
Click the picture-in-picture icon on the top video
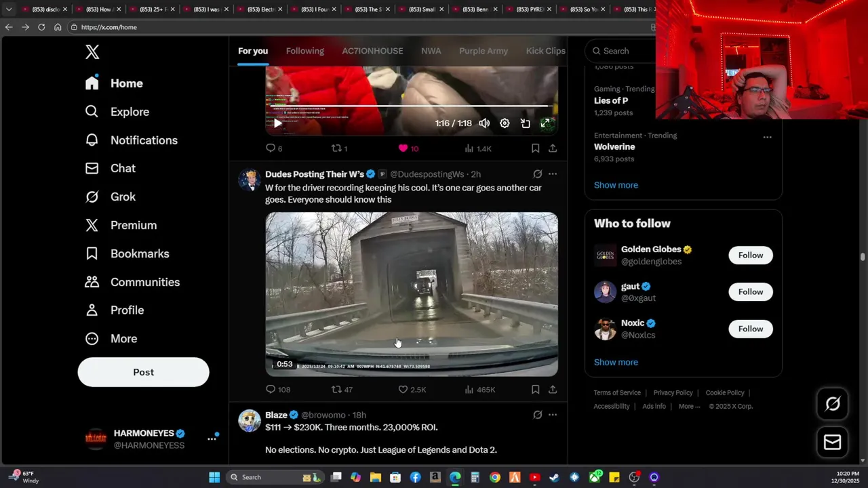pos(525,123)
